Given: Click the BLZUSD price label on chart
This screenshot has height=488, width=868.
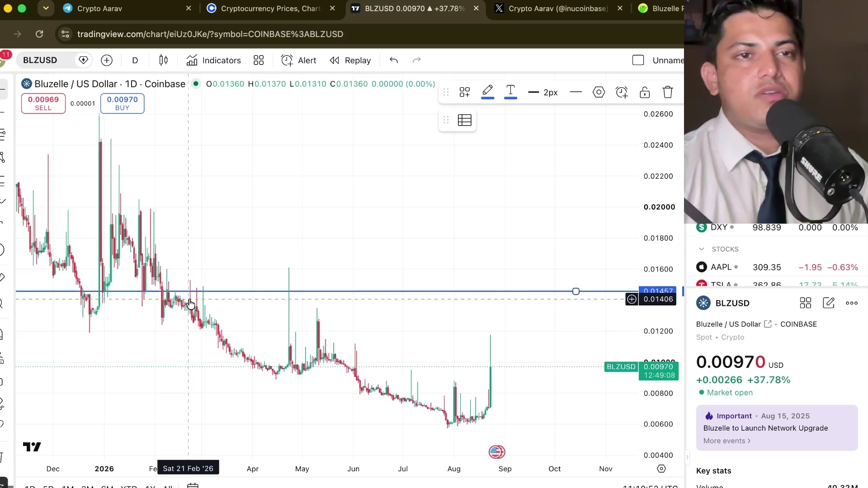Looking at the screenshot, I should (621, 367).
